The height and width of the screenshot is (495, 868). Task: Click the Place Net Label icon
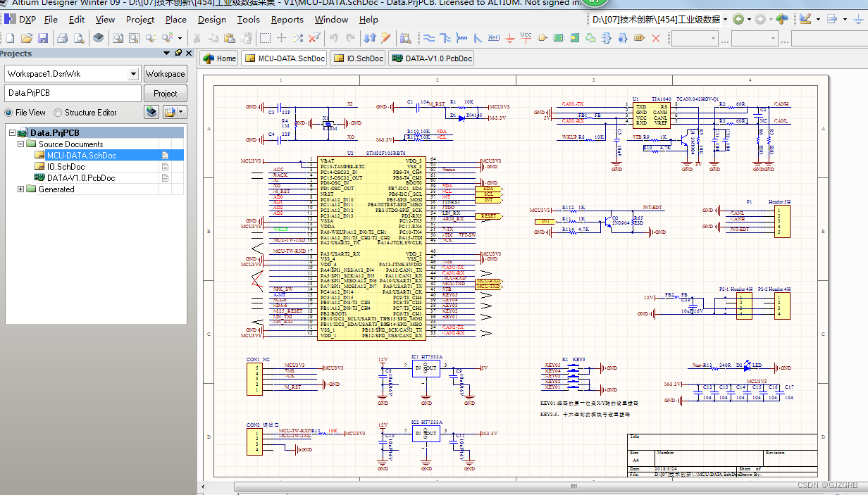492,37
